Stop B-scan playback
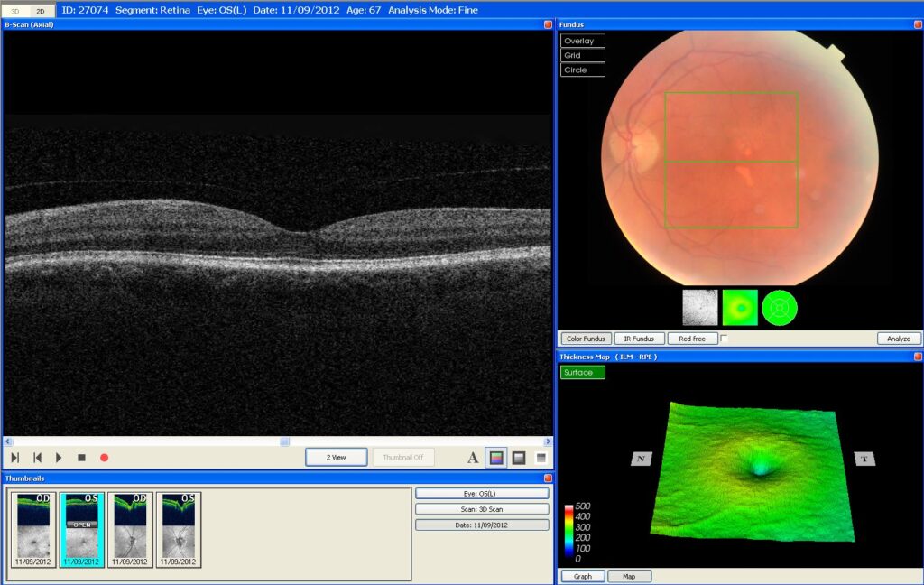 [81, 458]
